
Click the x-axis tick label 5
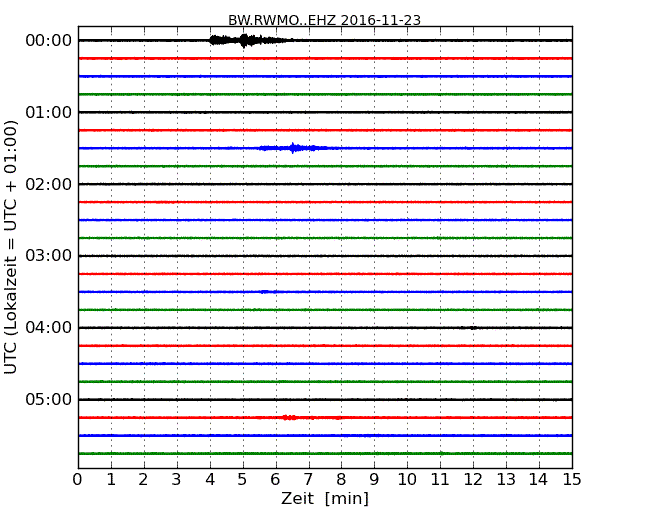coord(243,480)
